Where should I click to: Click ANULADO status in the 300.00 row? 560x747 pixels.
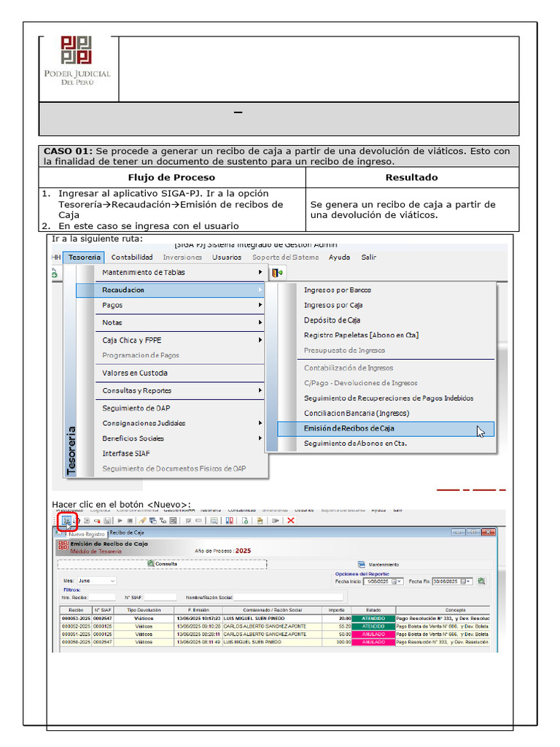coord(373,642)
